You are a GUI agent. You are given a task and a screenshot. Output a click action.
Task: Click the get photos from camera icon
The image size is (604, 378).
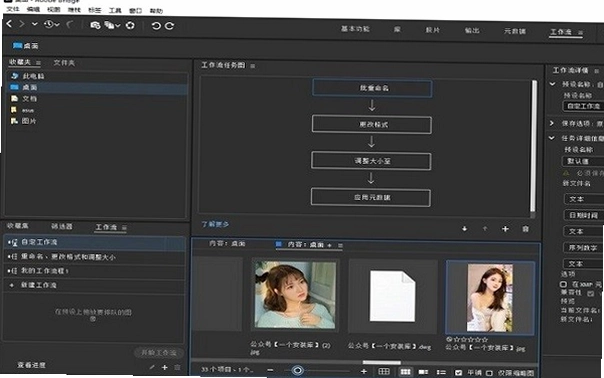coord(95,25)
